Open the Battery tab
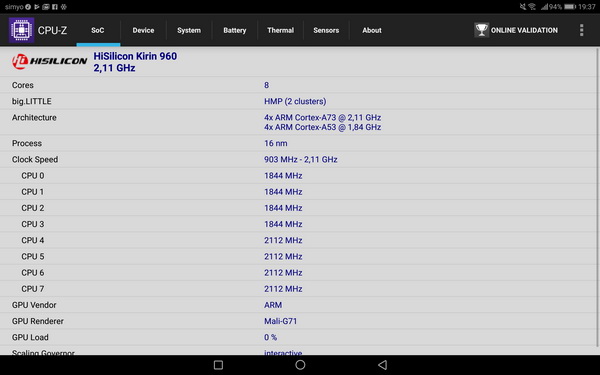This screenshot has height=375, width=600. (x=235, y=30)
